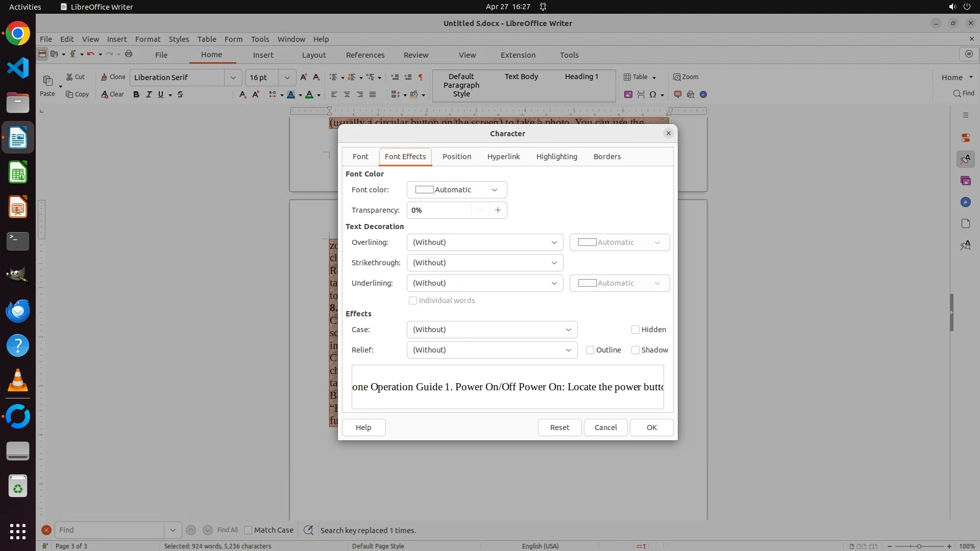980x551 pixels.
Task: Click the Center alignment icon
Action: [x=347, y=94]
